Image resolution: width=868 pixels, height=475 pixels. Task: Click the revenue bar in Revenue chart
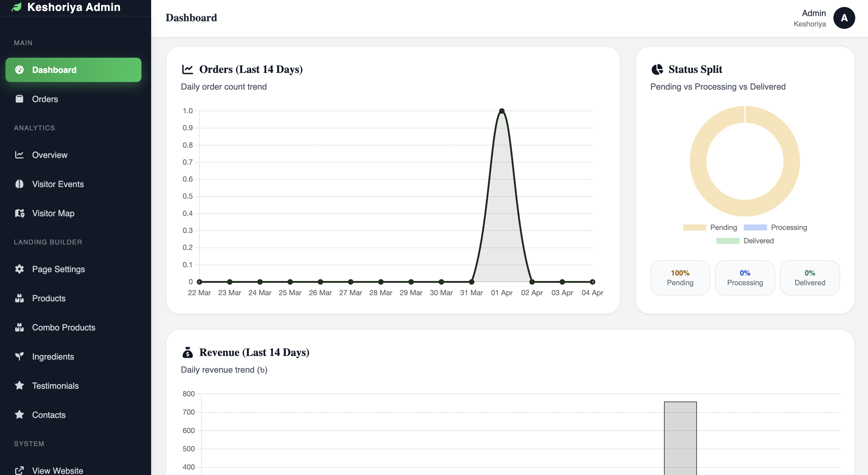(680, 438)
